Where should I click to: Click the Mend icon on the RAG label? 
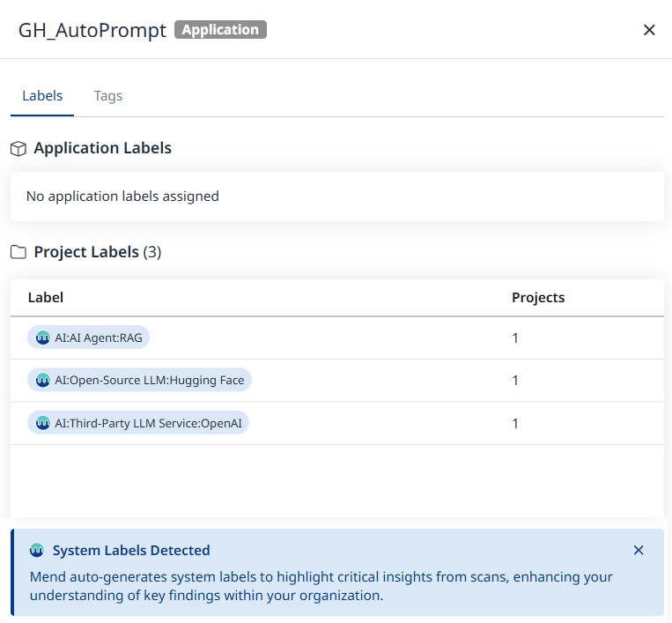[x=42, y=337]
